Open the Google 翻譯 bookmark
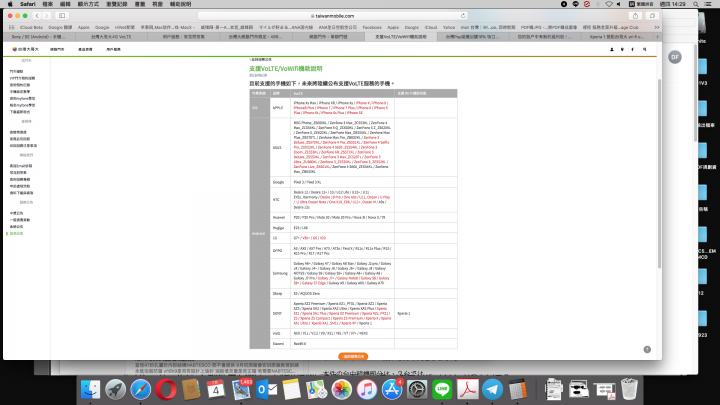720x405 pixels. click(x=60, y=27)
